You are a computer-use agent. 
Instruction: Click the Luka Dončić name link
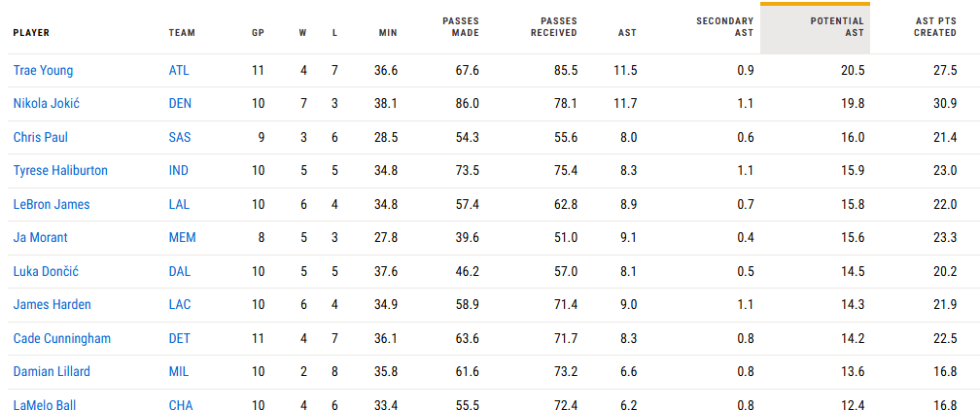(46, 271)
